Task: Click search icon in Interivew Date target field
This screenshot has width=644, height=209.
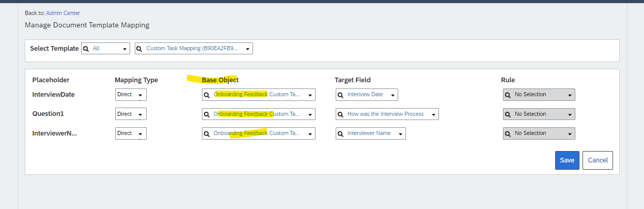Action: [x=340, y=95]
